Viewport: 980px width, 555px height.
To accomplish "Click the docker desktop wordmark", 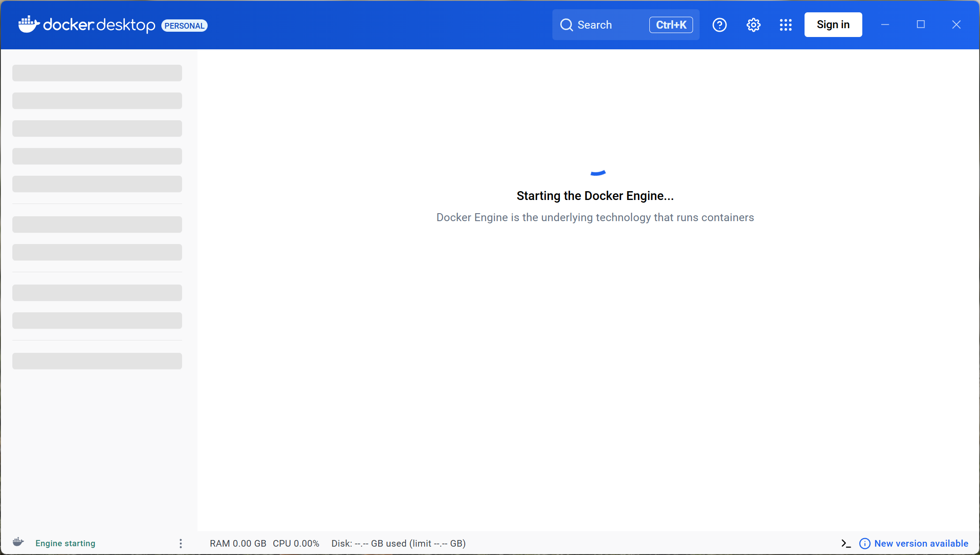I will click(99, 25).
